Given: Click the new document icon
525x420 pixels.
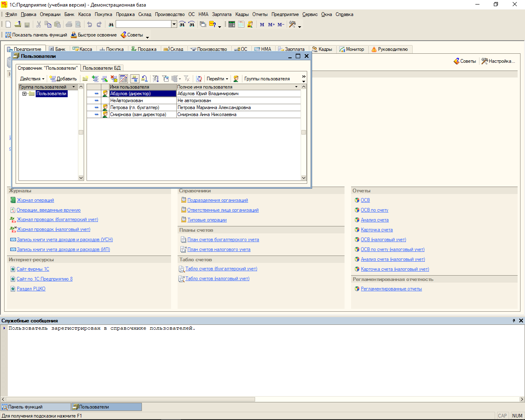Looking at the screenshot, I should [8, 25].
